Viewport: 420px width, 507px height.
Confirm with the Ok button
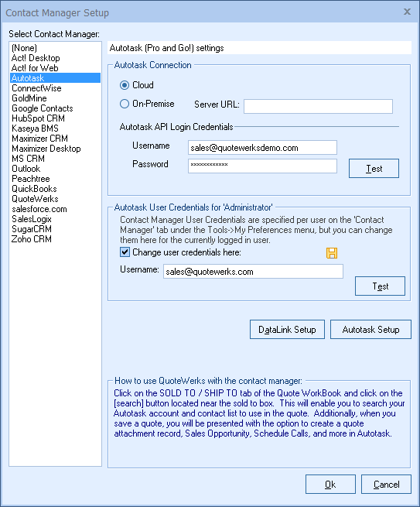pos(330,484)
